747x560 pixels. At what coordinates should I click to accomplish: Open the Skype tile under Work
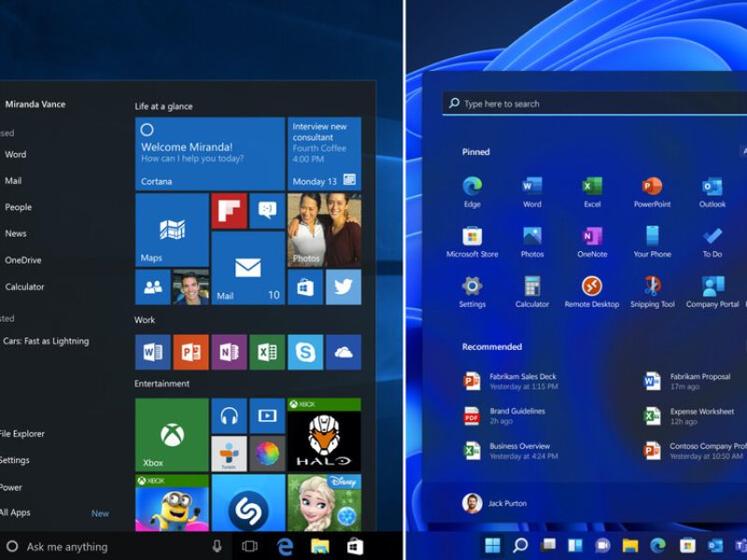(x=304, y=352)
